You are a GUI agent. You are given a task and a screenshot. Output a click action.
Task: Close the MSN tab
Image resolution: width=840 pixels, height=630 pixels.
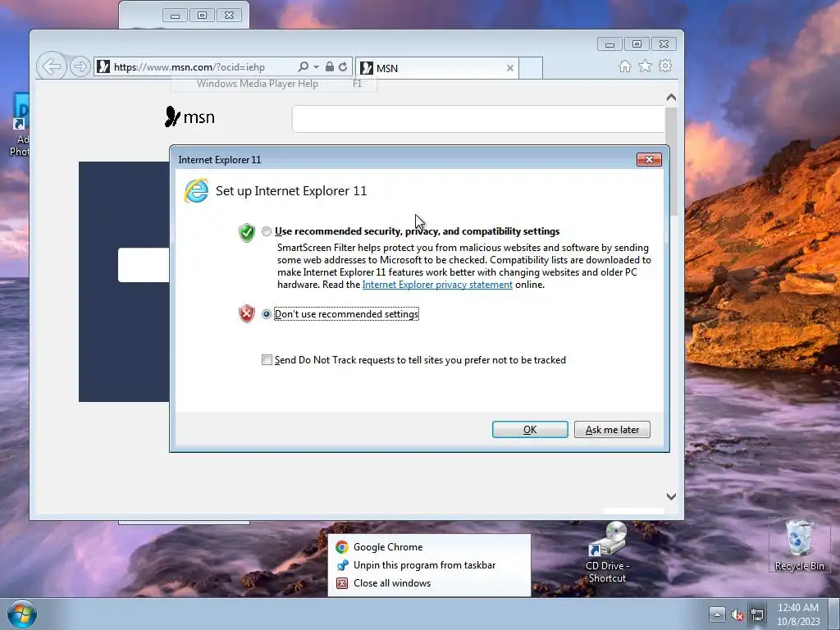pos(509,68)
